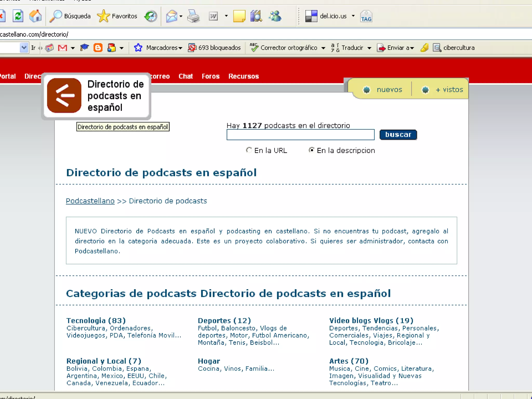Select the 'En la descripcion' radio option

click(x=311, y=150)
